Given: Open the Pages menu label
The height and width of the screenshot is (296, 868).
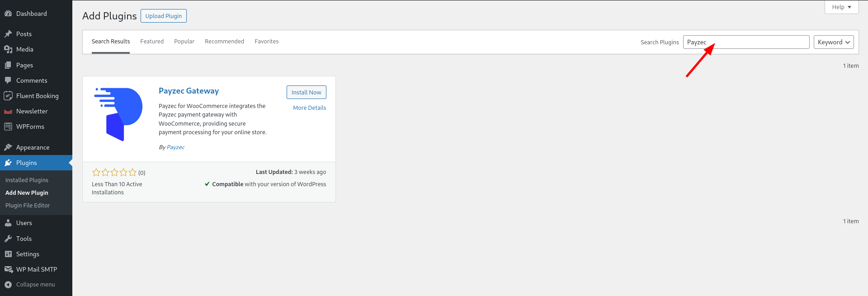Looking at the screenshot, I should tap(24, 65).
